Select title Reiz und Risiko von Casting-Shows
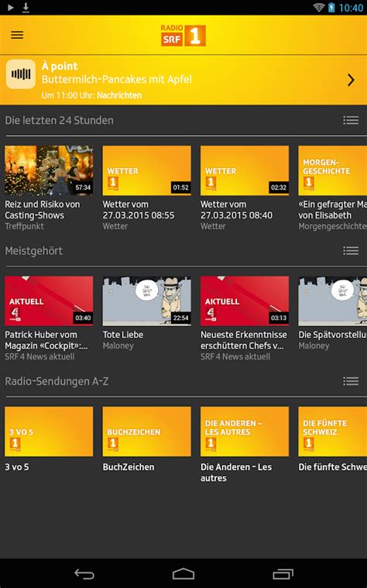Viewport: 367px width, 588px height. coord(43,210)
